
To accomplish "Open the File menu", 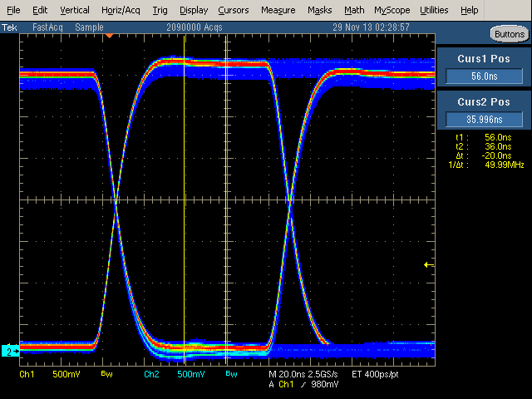I will (13, 10).
